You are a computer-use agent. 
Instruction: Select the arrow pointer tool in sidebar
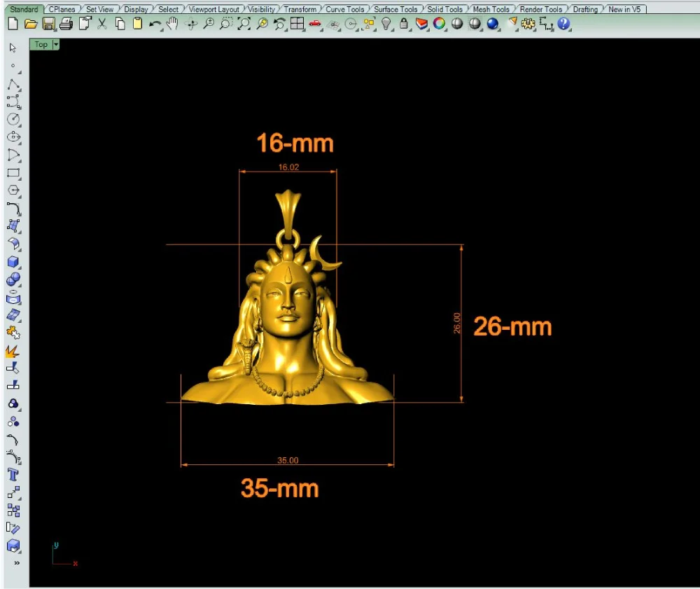click(x=13, y=48)
